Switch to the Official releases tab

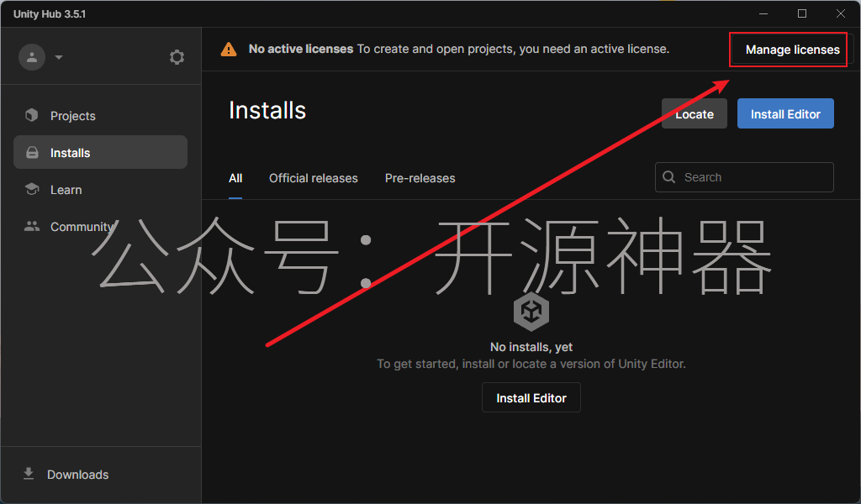coord(313,178)
